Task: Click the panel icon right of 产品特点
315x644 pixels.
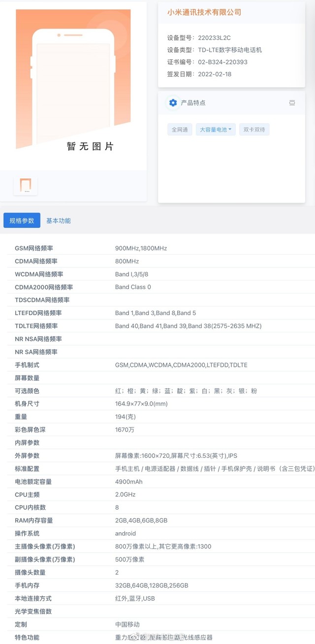Action: coord(292,103)
